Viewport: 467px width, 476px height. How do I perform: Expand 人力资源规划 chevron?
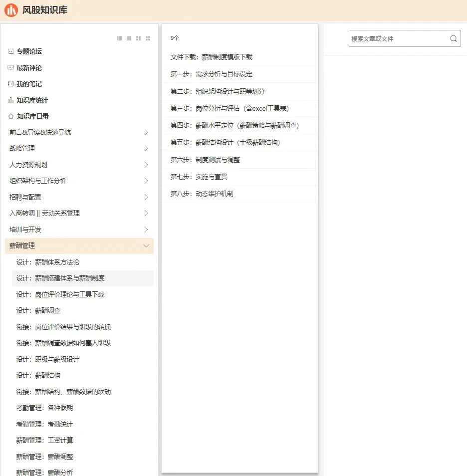point(146,165)
